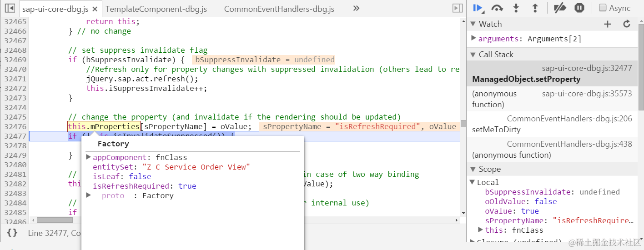
Task: Resume script execution
Action: point(478,8)
